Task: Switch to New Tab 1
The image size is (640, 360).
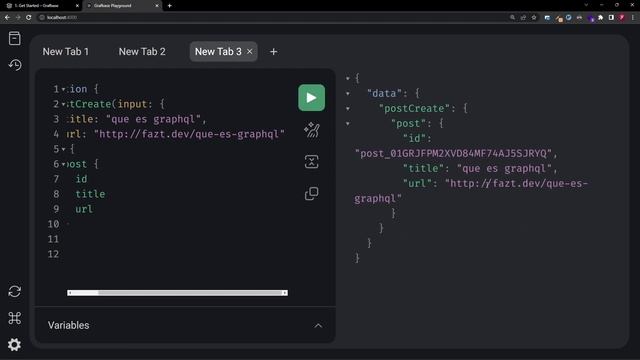Action: [66, 52]
